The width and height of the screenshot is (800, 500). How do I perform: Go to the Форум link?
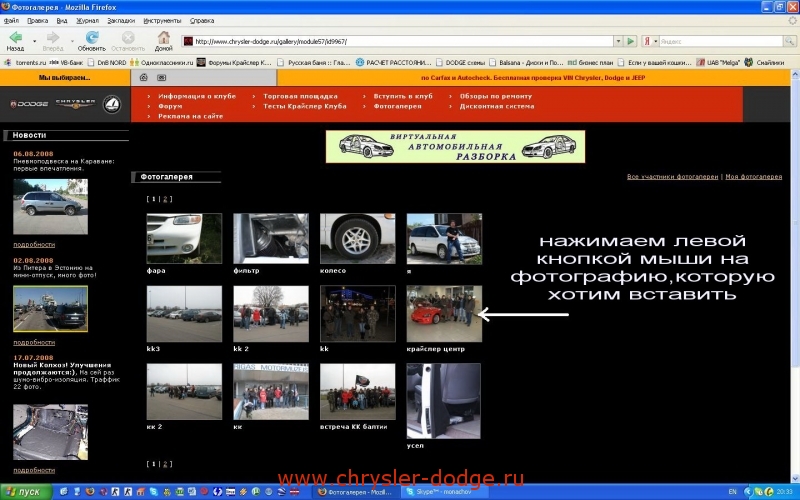tap(170, 106)
